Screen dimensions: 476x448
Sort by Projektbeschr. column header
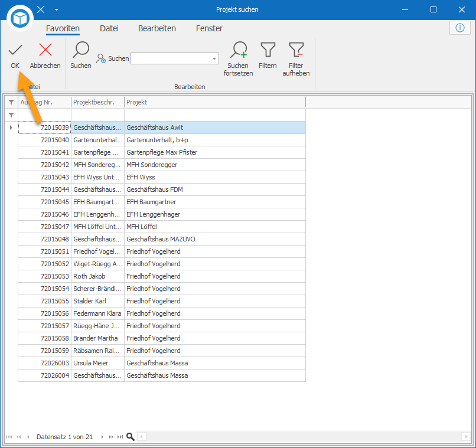pyautogui.click(x=97, y=102)
